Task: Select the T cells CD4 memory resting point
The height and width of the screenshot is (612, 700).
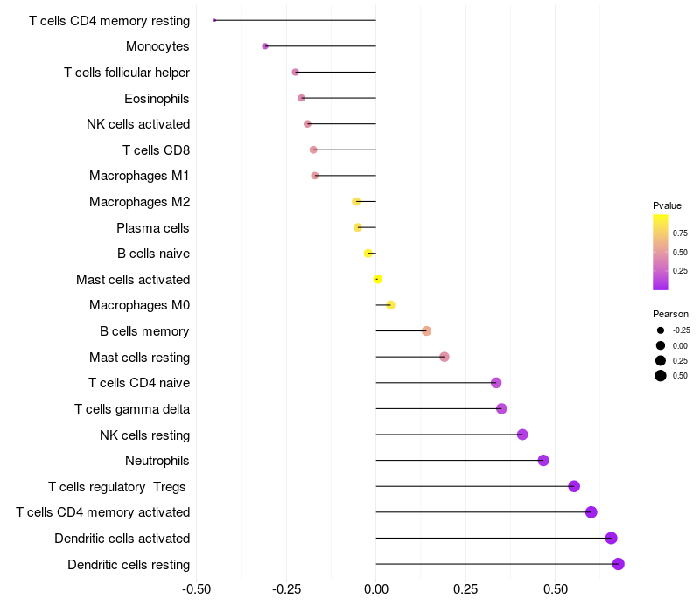Action: pos(214,20)
